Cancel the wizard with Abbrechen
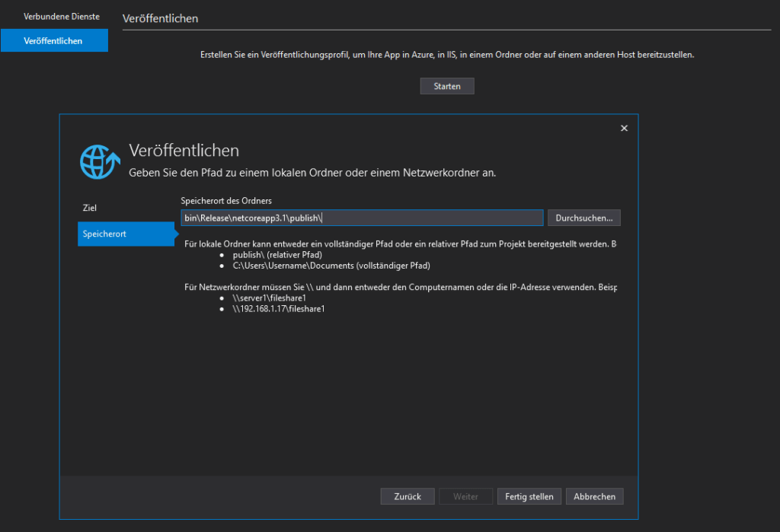 point(594,496)
